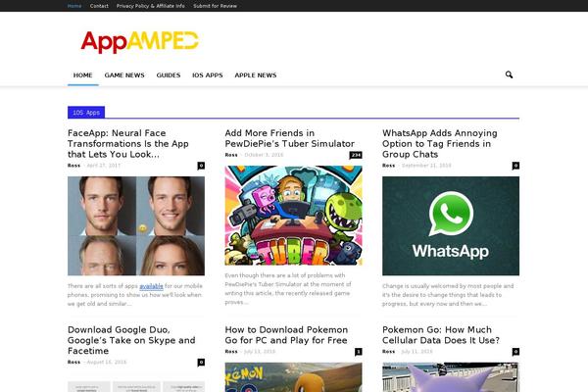This screenshot has height=392, width=588.
Task: Open GAME NEWS menu item
Action: [x=124, y=75]
